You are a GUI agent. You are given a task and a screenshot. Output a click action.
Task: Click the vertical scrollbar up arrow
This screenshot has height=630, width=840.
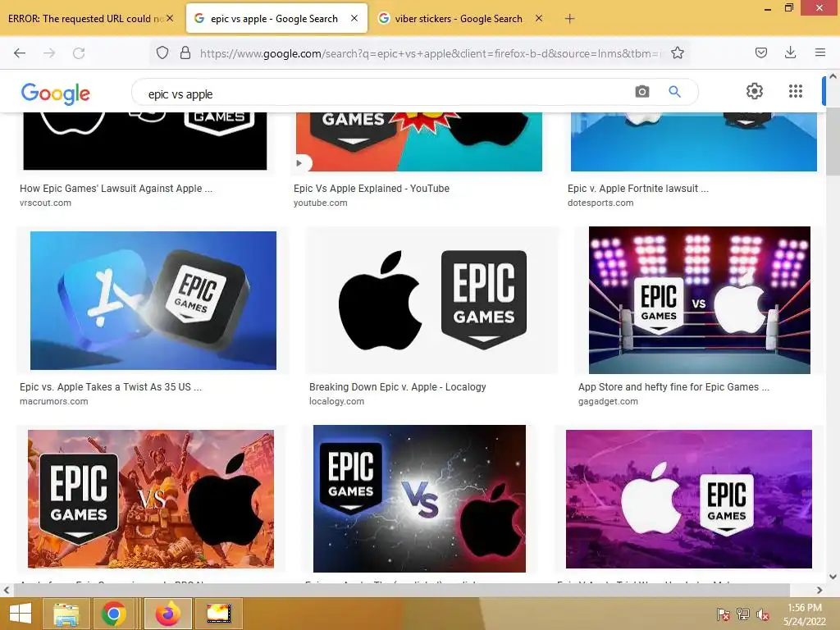click(833, 76)
